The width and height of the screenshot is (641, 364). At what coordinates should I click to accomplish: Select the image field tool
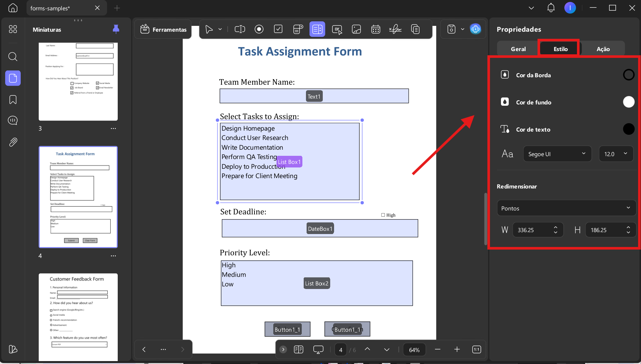(x=356, y=29)
